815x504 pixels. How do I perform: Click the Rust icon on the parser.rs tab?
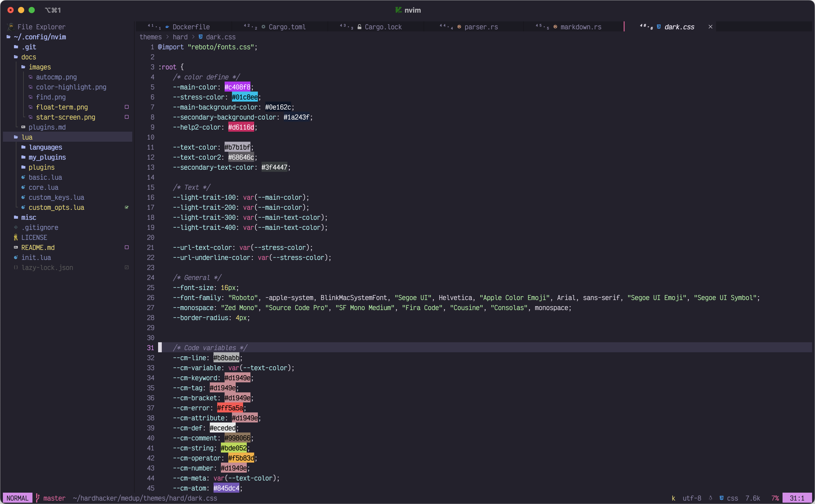pos(459,27)
